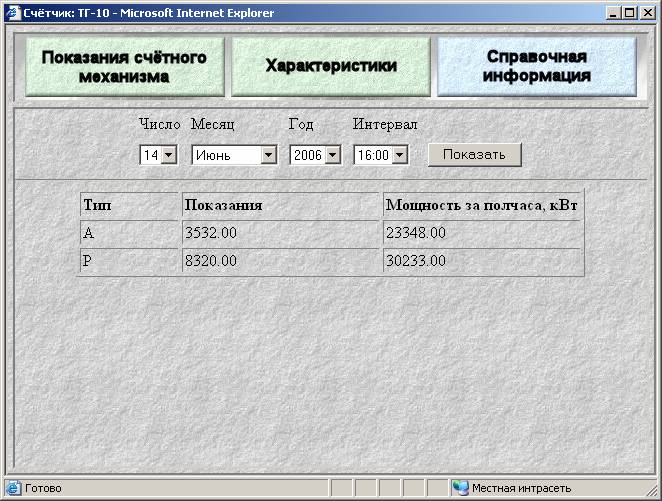Click the power value 23348.00

(416, 233)
